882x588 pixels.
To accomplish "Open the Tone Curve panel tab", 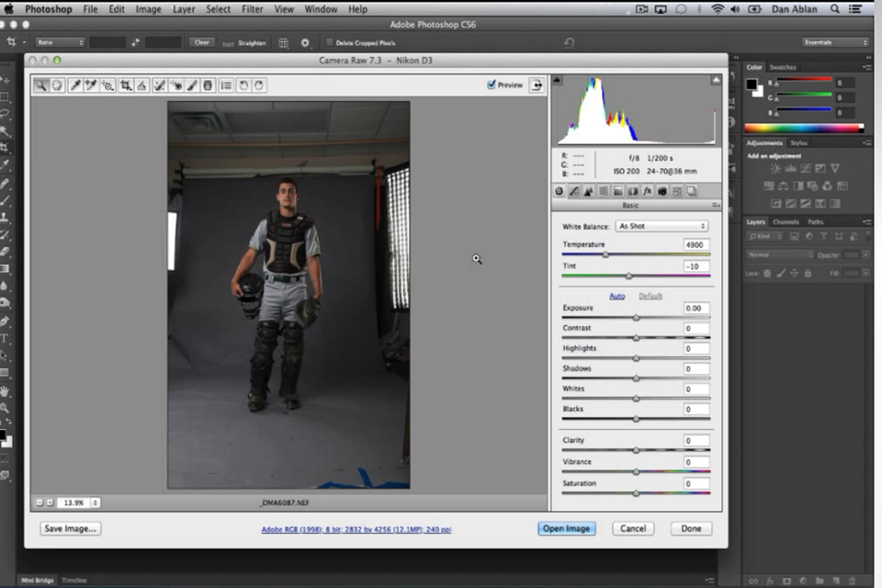I will click(x=574, y=191).
